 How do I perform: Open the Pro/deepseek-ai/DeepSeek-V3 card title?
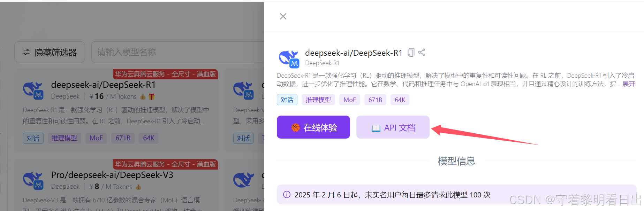tap(112, 175)
